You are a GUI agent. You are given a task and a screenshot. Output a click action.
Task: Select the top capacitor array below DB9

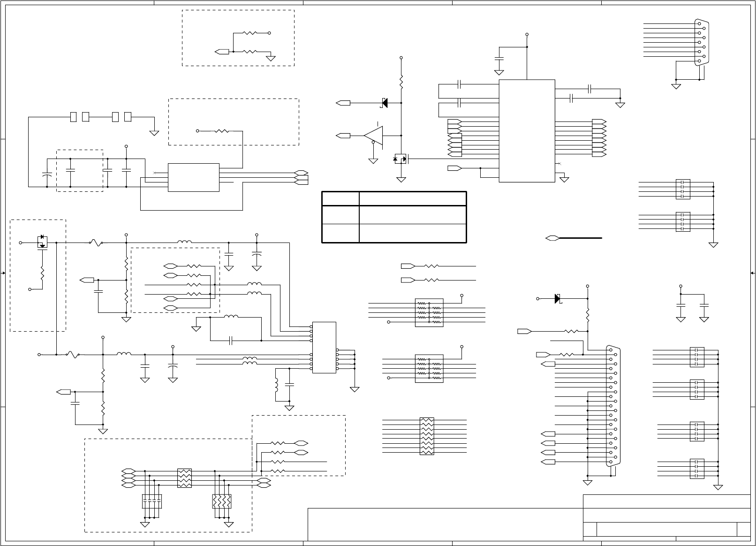(683, 189)
